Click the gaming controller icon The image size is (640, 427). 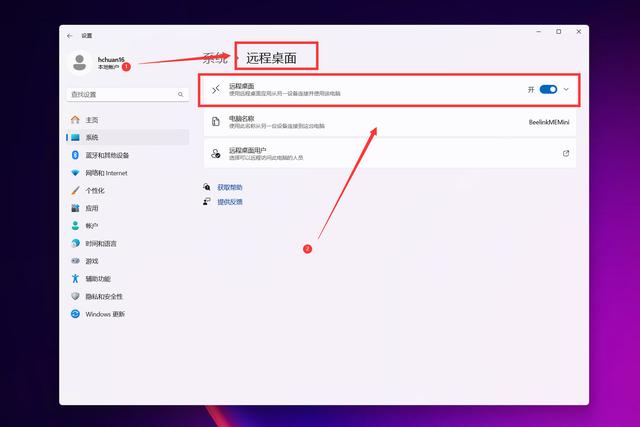point(75,261)
